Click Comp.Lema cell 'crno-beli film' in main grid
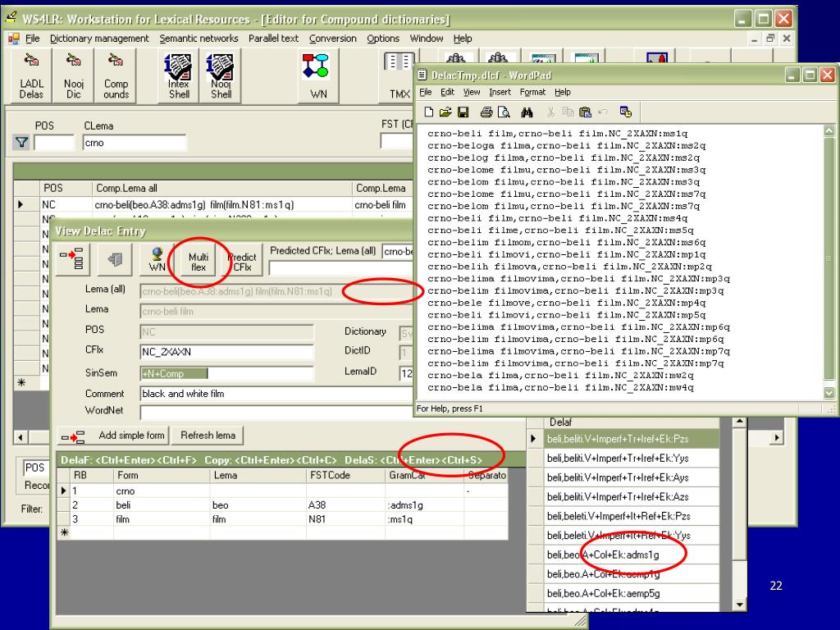Viewport: 840px width, 630px height. [382, 204]
